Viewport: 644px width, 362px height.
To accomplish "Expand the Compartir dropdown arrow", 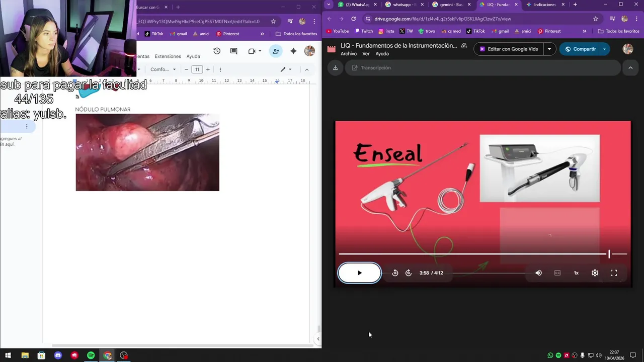I will 604,49.
